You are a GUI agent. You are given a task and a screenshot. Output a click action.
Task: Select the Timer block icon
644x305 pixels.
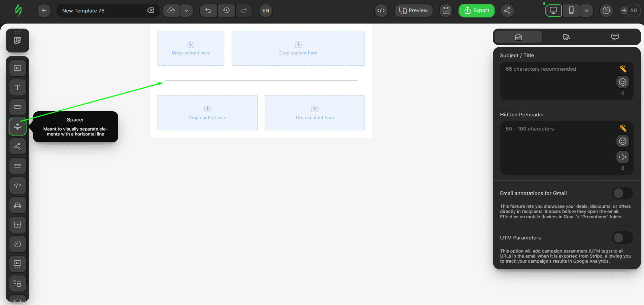[18, 244]
